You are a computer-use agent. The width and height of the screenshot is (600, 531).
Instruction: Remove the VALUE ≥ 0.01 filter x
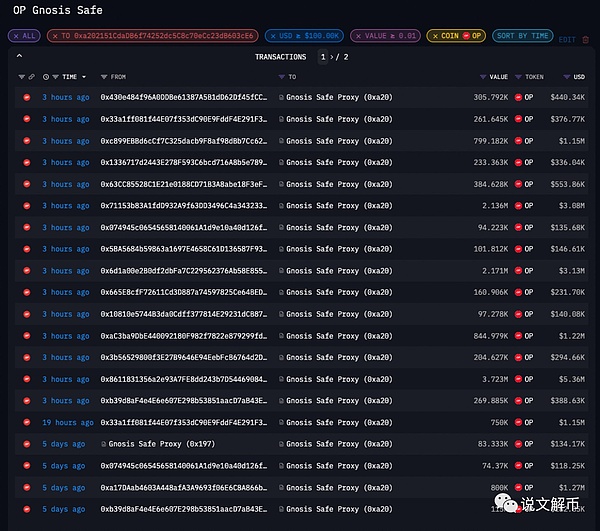pyautogui.click(x=358, y=36)
